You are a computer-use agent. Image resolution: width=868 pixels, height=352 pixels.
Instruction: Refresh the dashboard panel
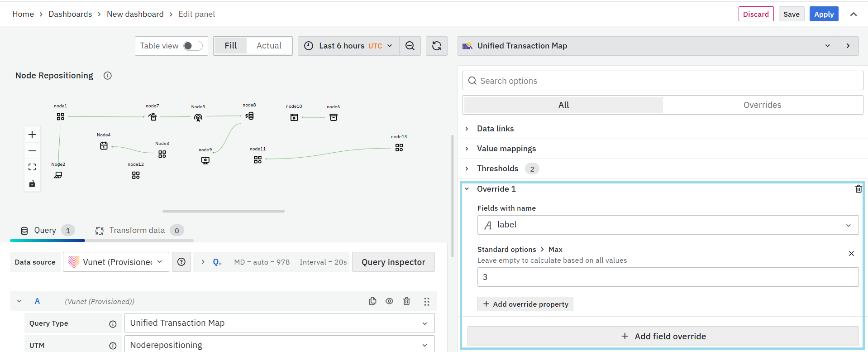[436, 46]
